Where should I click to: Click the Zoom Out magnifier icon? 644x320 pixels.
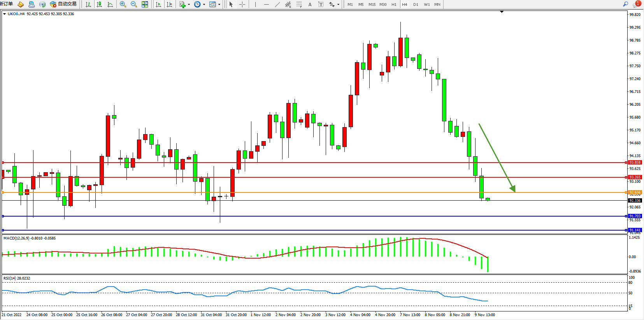134,4
